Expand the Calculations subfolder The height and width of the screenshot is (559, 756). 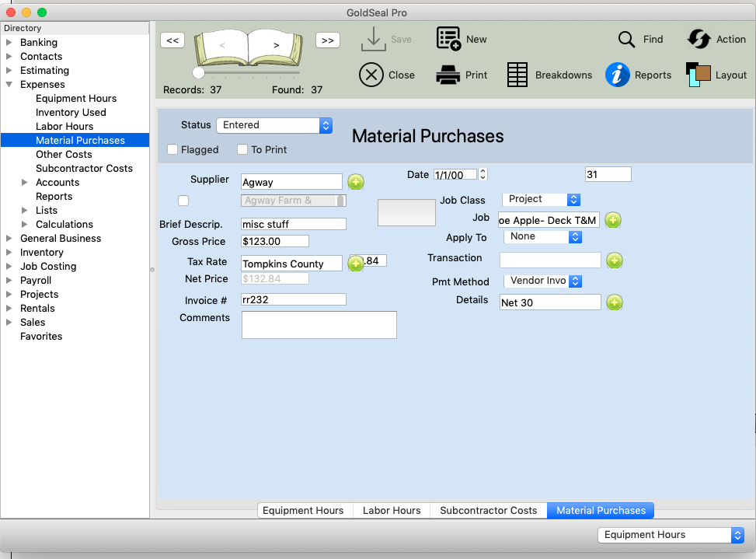point(25,224)
